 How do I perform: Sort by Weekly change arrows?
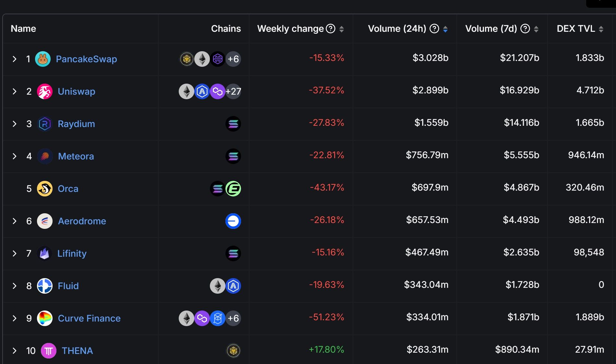coord(342,29)
